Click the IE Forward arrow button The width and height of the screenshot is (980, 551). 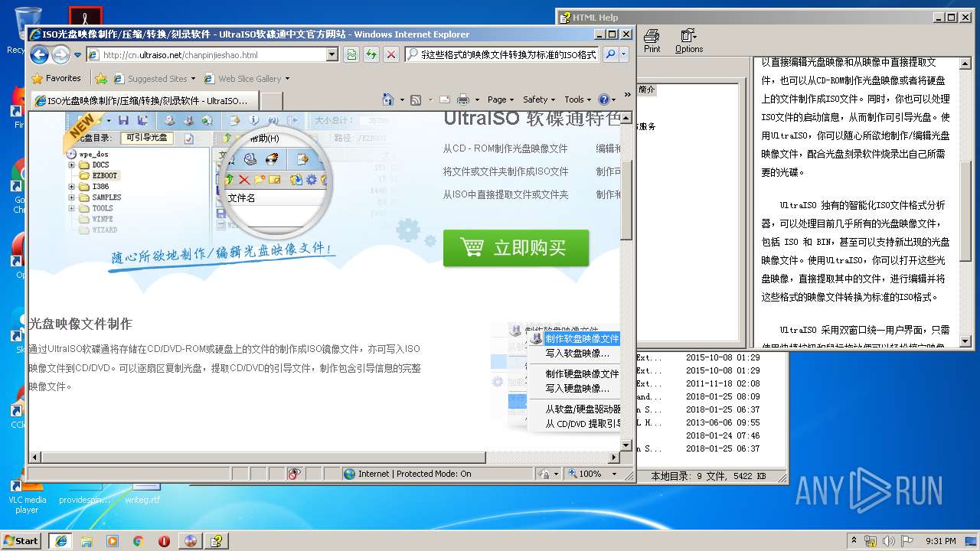60,54
